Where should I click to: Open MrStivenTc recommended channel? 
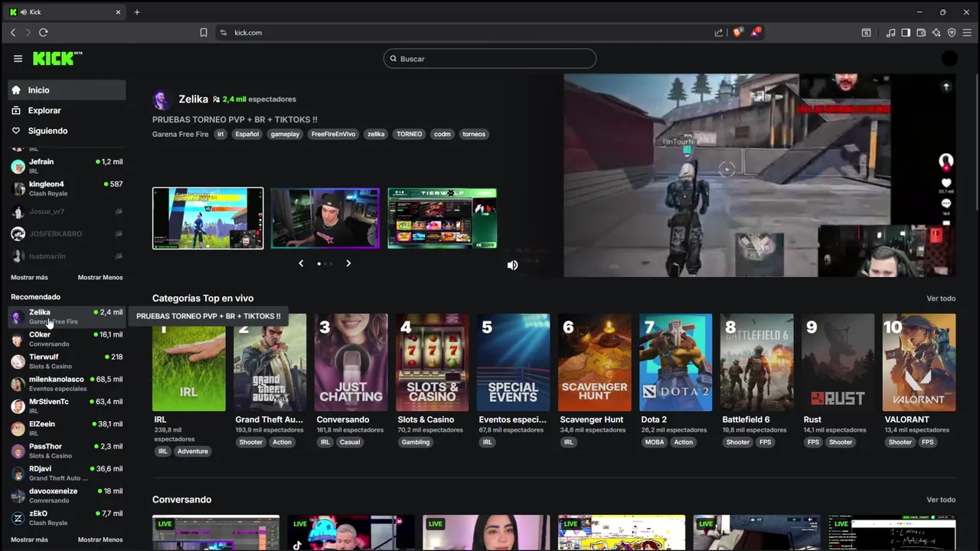(67, 406)
